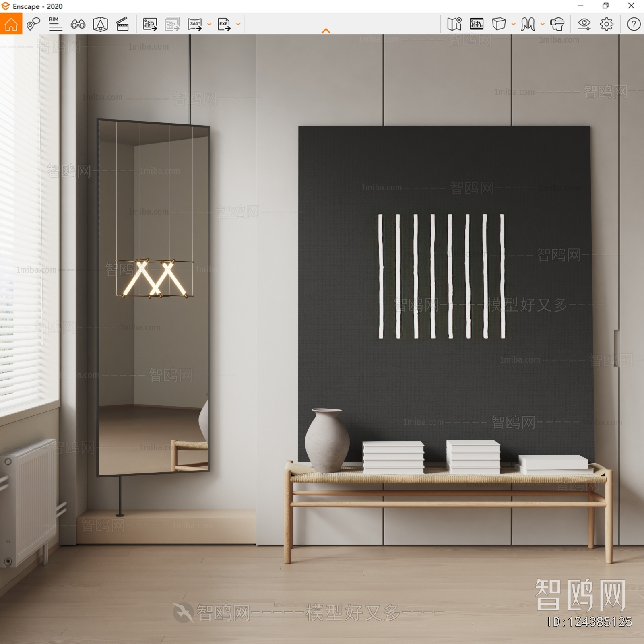Image resolution: width=644 pixels, height=644 pixels.
Task: Toggle orthographic projection cube icon
Action: pyautogui.click(x=499, y=24)
